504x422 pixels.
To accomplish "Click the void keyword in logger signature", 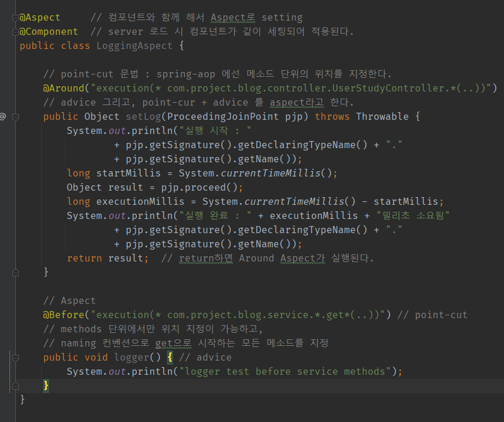I will (x=96, y=357).
